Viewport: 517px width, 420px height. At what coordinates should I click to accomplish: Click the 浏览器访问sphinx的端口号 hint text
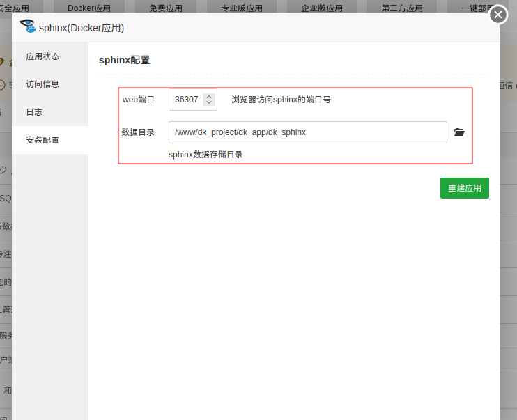tap(281, 100)
